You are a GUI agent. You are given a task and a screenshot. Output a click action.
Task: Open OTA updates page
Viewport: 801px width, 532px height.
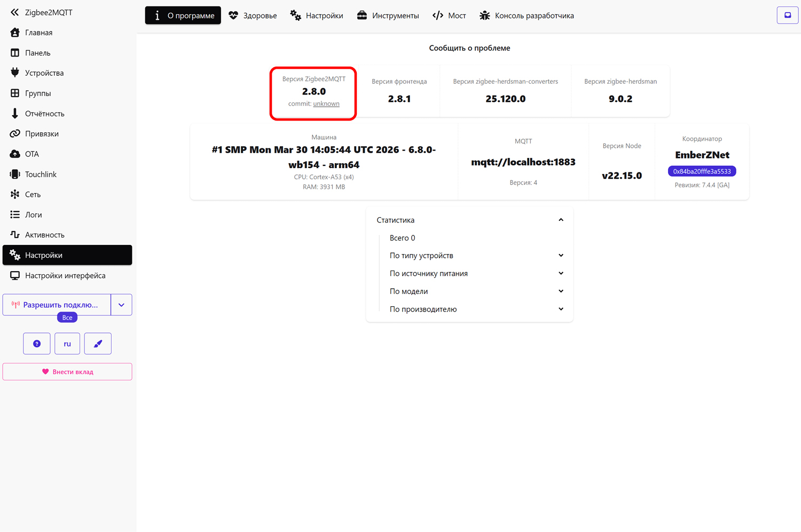point(67,154)
